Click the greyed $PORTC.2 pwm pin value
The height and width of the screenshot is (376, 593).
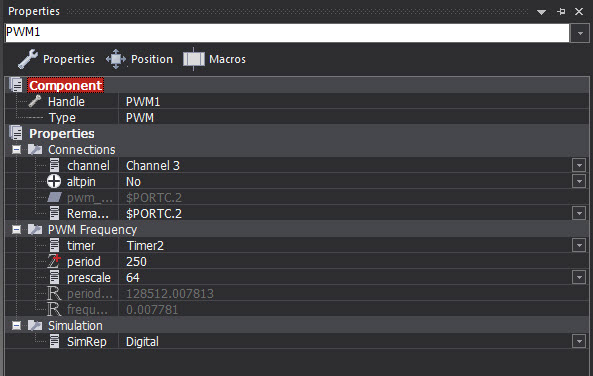click(x=154, y=197)
